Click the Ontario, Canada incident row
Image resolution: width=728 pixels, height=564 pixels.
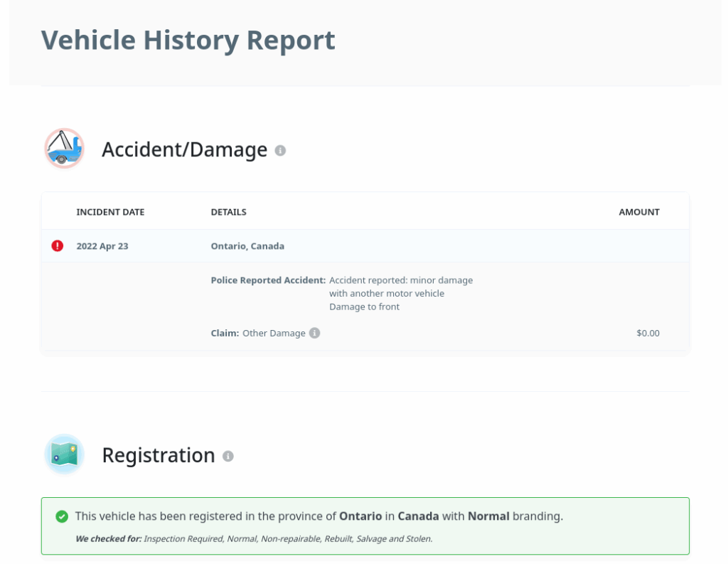tap(247, 246)
